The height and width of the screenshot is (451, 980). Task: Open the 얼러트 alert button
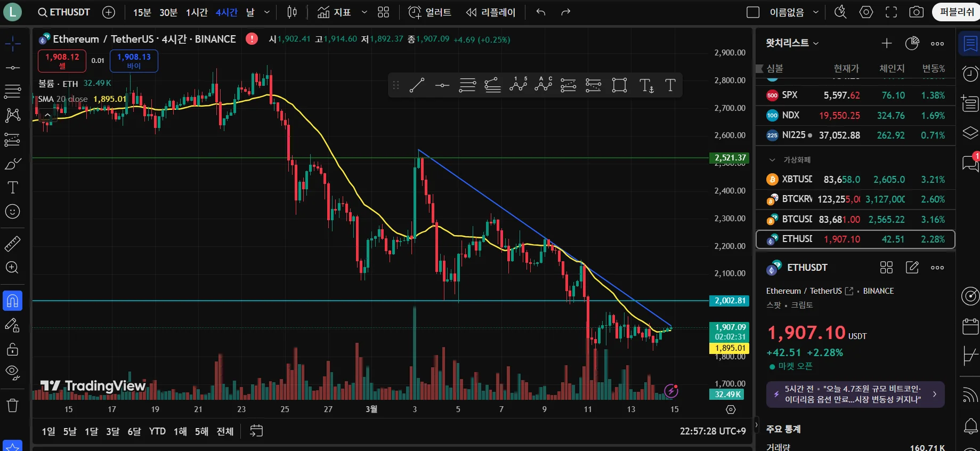tap(430, 12)
